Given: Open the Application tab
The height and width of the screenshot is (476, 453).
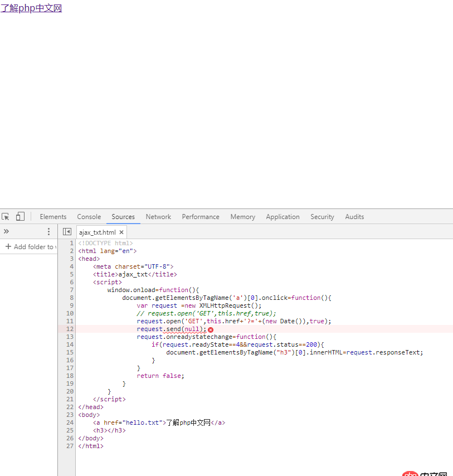Looking at the screenshot, I should pos(282,217).
